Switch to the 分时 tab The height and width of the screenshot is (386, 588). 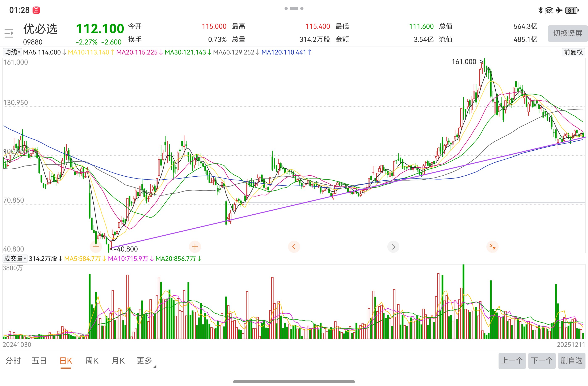pos(13,361)
